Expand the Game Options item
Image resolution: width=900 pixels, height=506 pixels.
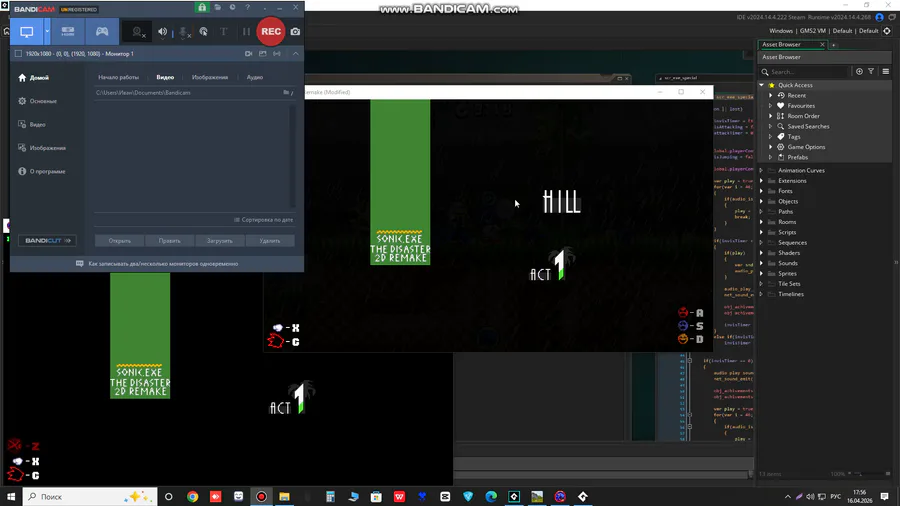(770, 147)
